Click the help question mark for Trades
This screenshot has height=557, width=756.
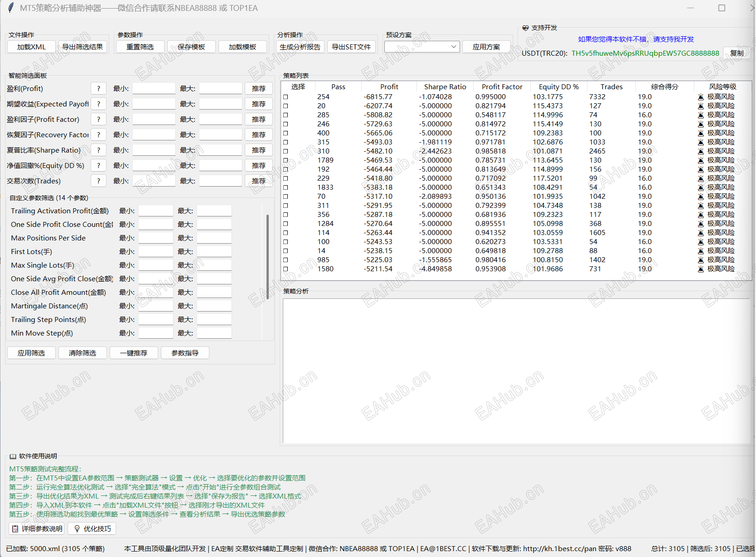click(98, 181)
